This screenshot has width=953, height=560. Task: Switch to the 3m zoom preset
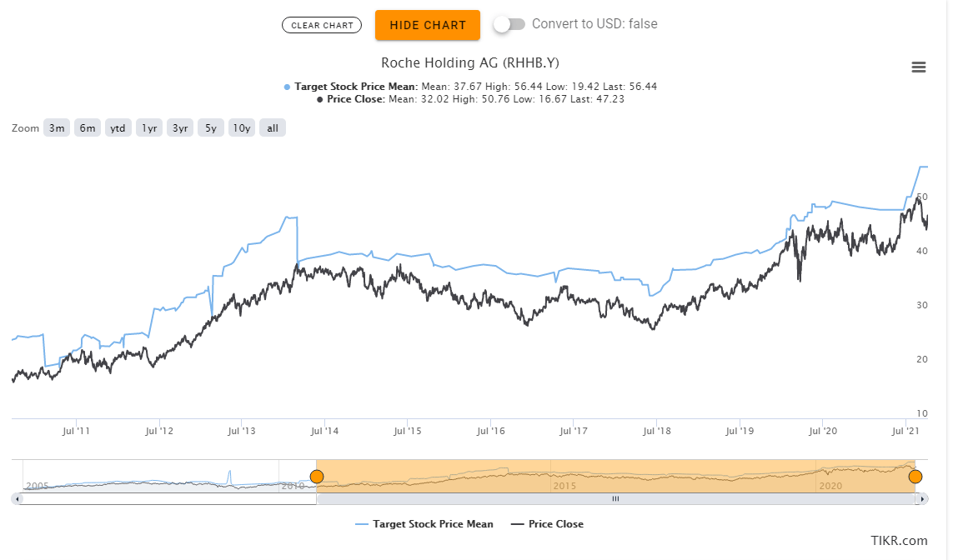tap(56, 127)
